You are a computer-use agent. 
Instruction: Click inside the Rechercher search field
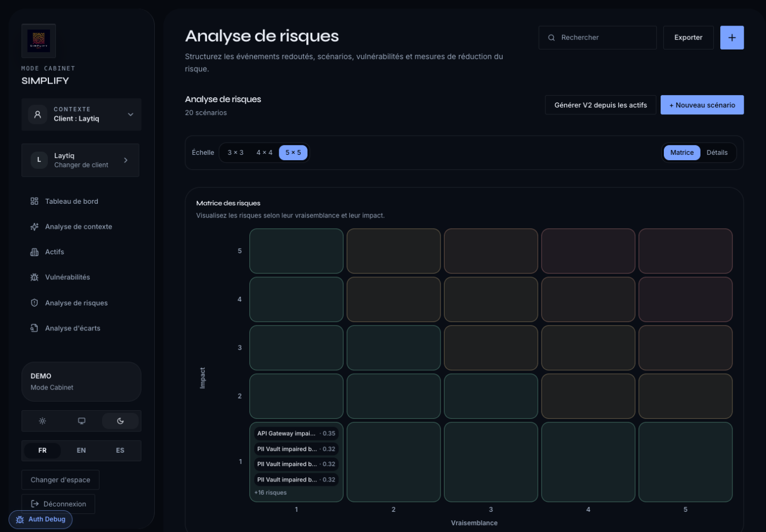(598, 38)
